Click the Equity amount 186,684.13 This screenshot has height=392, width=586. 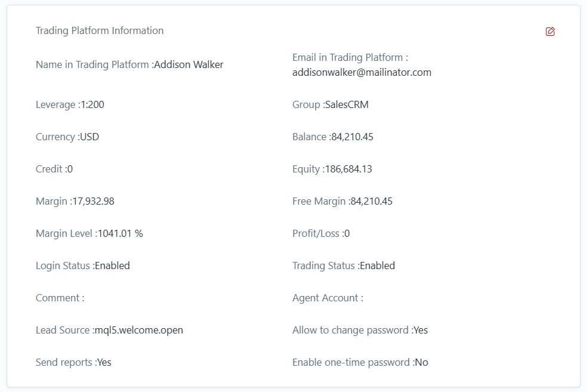[x=348, y=169]
